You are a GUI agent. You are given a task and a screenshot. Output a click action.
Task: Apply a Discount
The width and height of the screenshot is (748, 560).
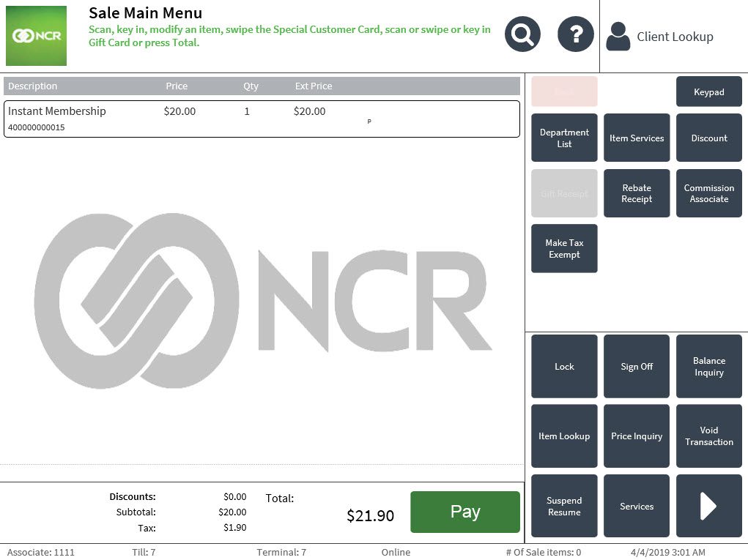point(709,138)
